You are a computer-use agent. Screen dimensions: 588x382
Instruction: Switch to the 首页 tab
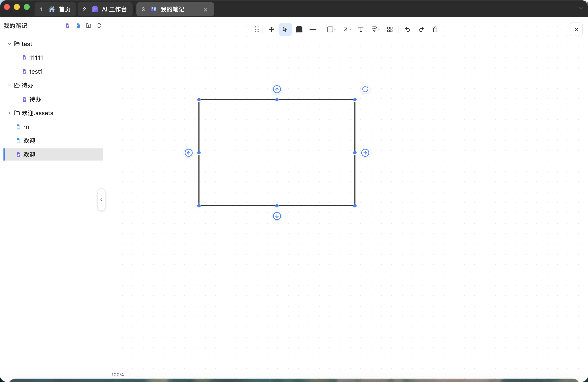tap(55, 9)
